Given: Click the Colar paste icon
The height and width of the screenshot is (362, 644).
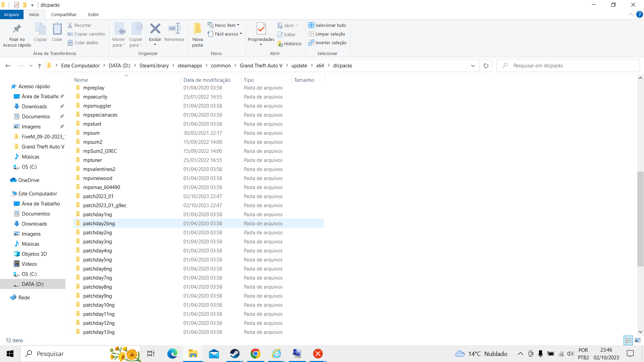Looking at the screenshot, I should [57, 33].
